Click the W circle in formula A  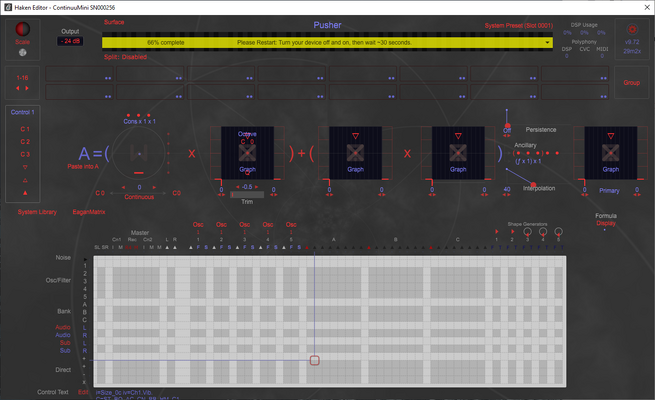(x=139, y=153)
